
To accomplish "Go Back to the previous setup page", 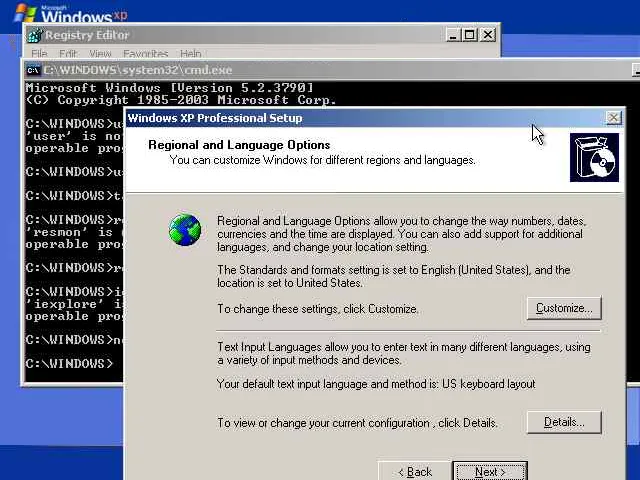I will pos(415,471).
